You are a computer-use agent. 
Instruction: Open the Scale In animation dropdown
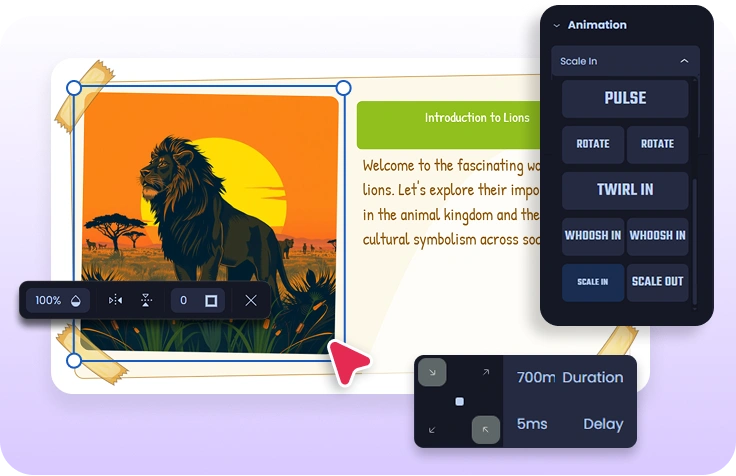tap(625, 61)
